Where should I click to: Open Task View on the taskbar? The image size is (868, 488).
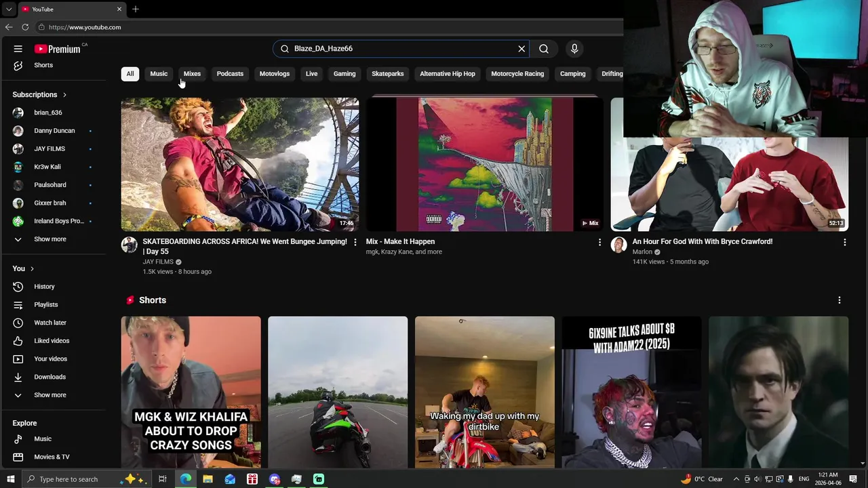(163, 479)
